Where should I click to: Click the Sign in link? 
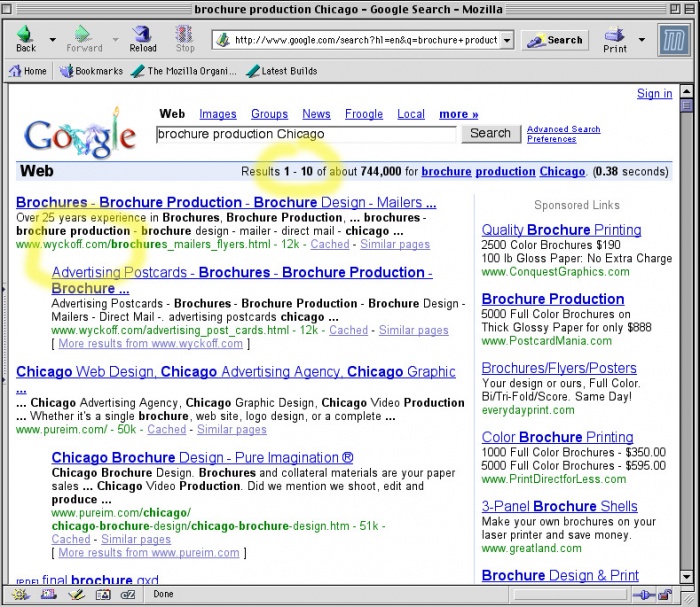click(x=654, y=94)
